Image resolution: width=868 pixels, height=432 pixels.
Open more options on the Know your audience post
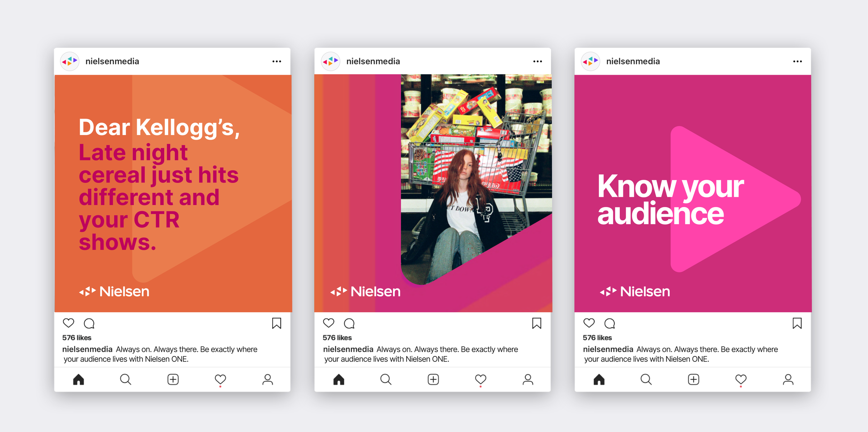tap(797, 61)
